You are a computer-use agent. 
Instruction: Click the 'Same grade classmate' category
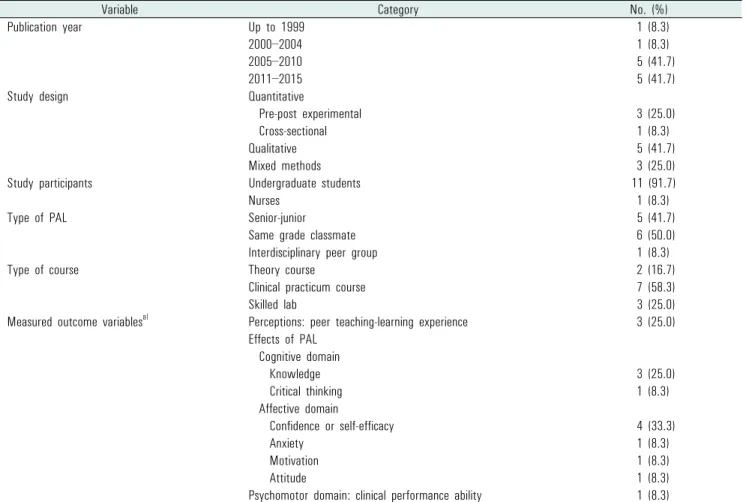click(302, 236)
